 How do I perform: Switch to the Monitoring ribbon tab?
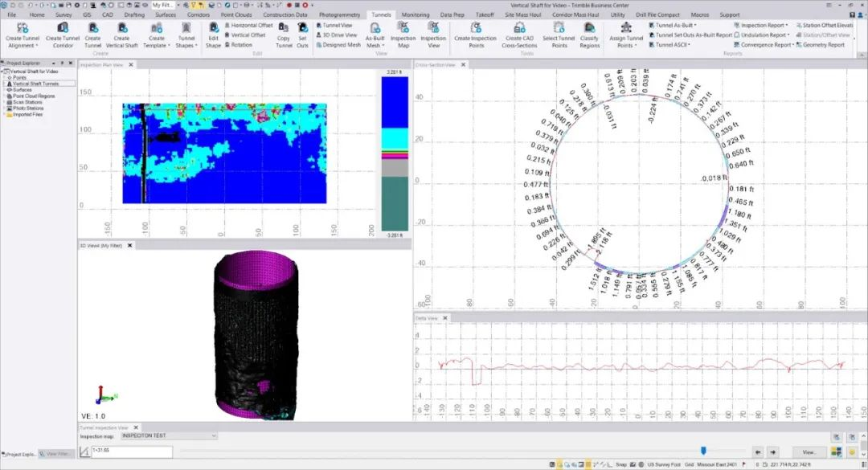pyautogui.click(x=416, y=15)
